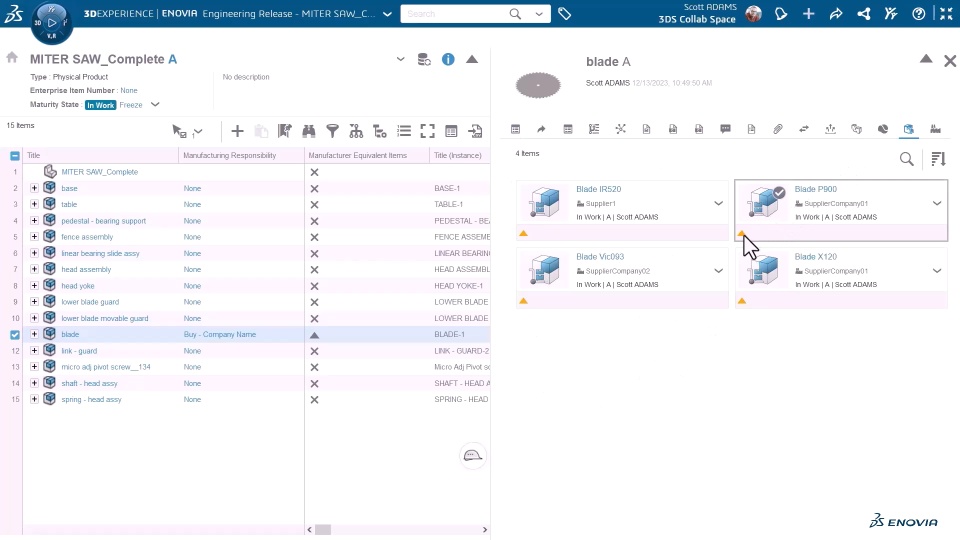Click into the top Search field
The height and width of the screenshot is (540, 960).
pos(456,13)
